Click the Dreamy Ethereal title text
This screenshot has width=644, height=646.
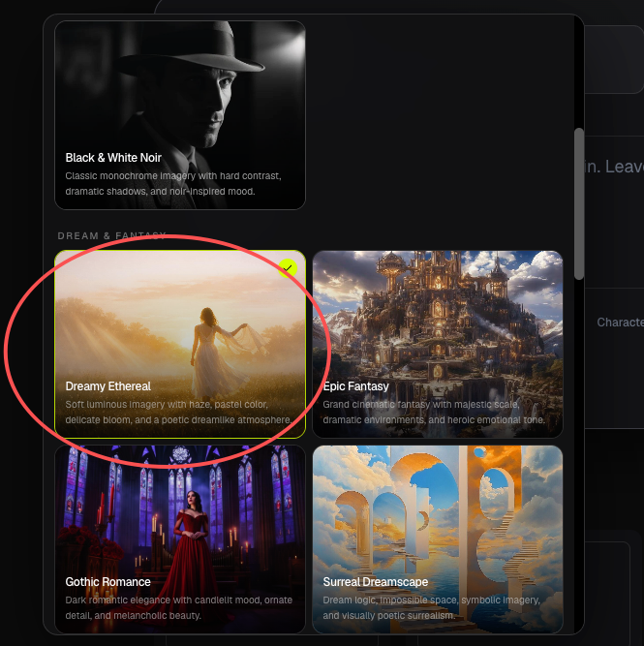point(107,386)
